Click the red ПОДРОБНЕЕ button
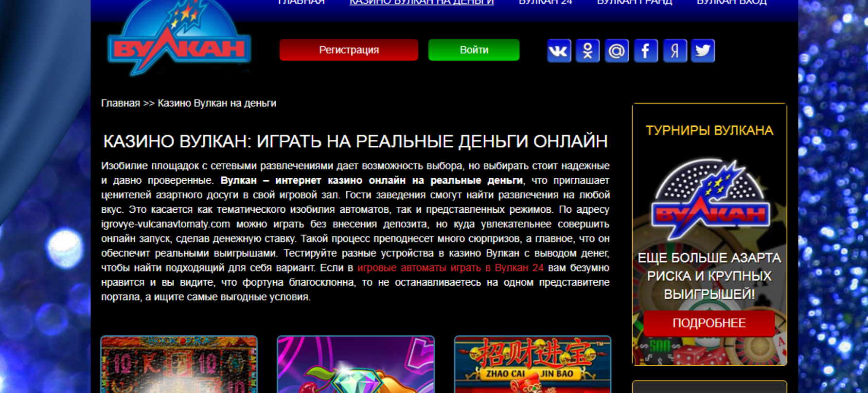 pos(709,323)
